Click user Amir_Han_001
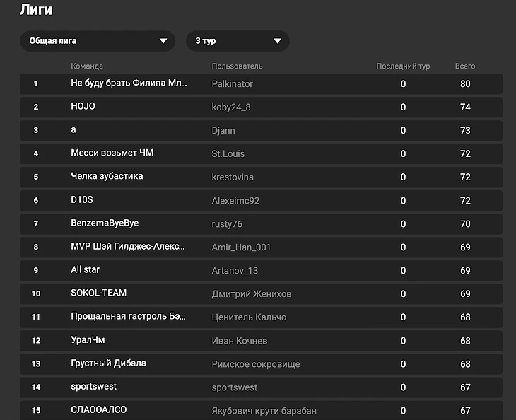This screenshot has width=516, height=420. [x=241, y=247]
